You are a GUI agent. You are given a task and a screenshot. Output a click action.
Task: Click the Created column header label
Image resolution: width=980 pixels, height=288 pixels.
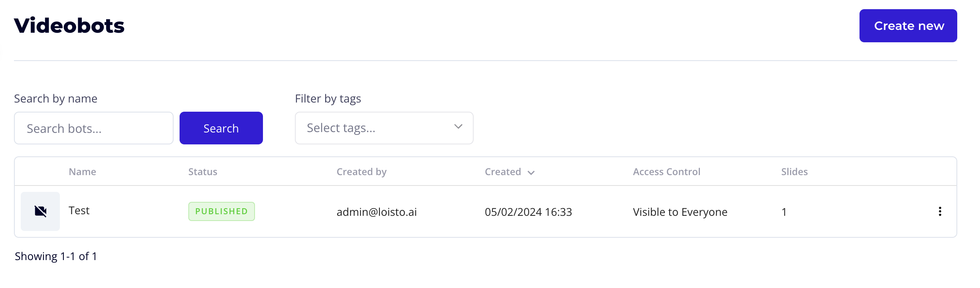pyautogui.click(x=503, y=172)
